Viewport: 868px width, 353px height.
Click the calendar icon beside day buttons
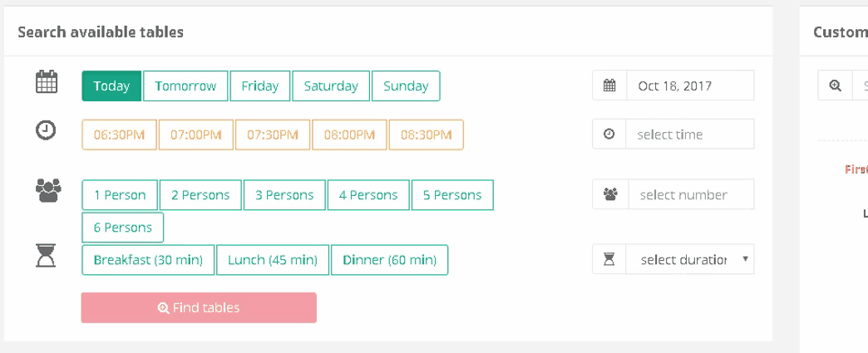click(47, 81)
